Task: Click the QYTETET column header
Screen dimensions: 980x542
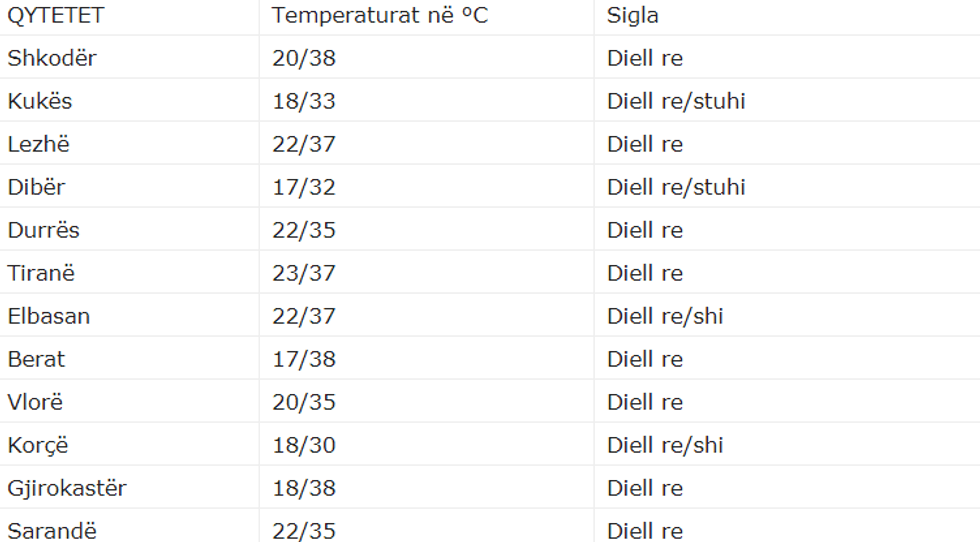Action: [x=56, y=16]
